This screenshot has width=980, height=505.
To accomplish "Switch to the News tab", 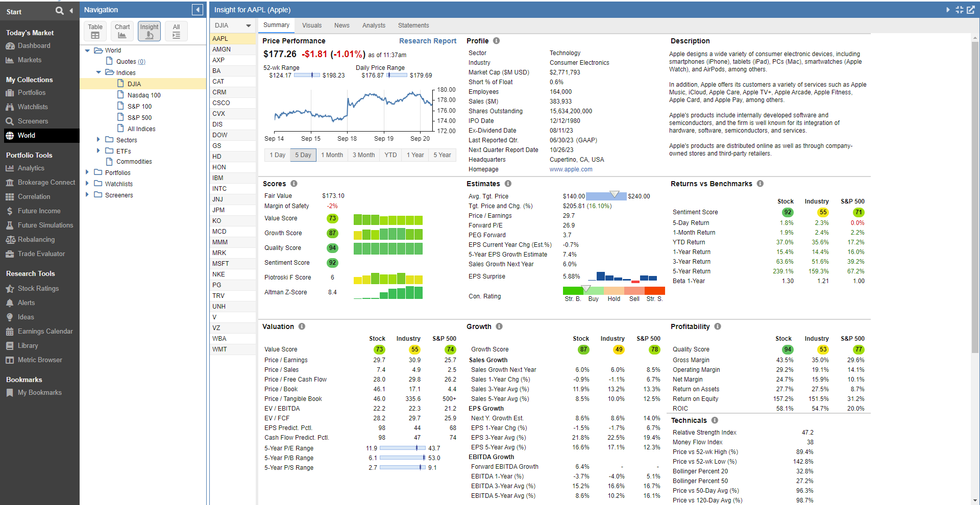I will click(342, 26).
